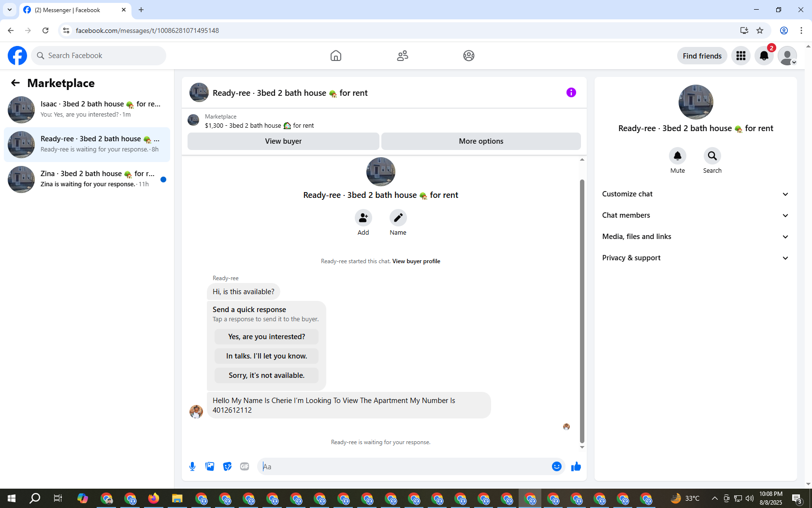Reload the page in browser toolbar

45,30
